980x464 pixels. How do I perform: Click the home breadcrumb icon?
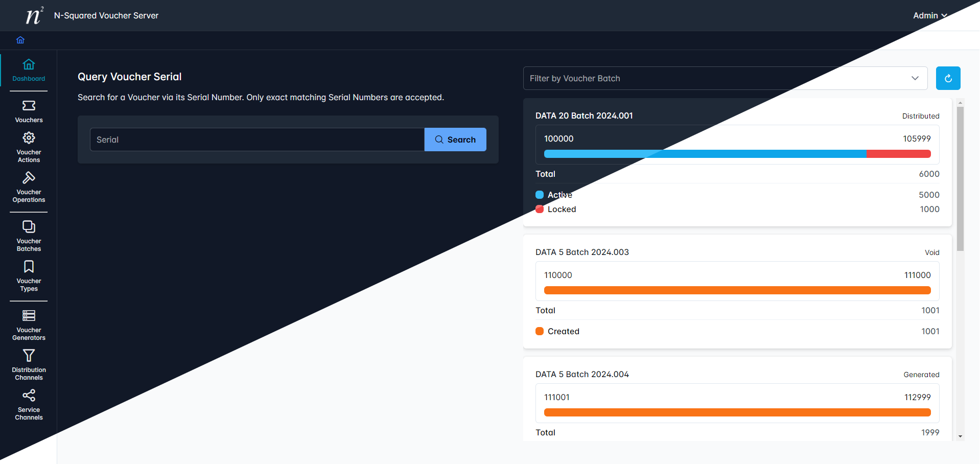click(x=20, y=40)
